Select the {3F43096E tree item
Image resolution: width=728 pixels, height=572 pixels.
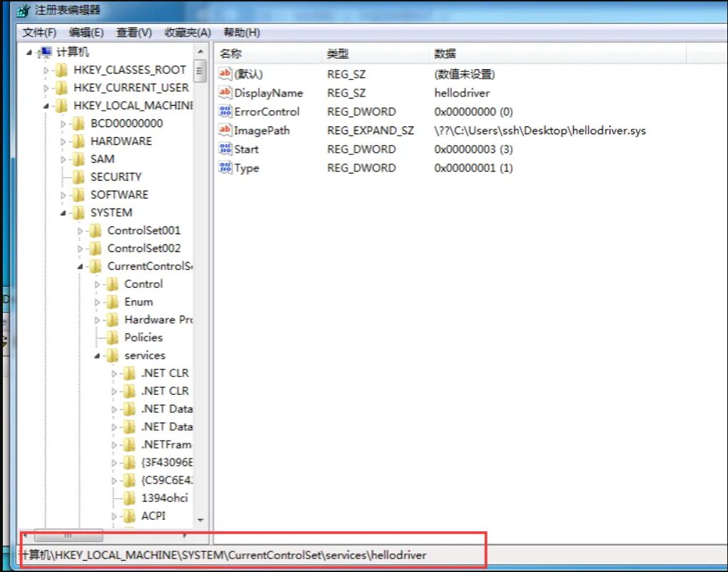tap(167, 462)
